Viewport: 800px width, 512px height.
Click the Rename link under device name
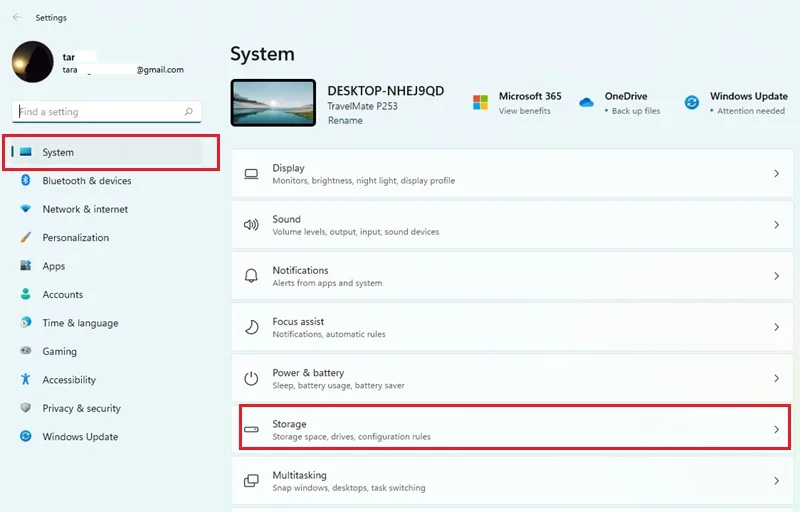click(345, 120)
